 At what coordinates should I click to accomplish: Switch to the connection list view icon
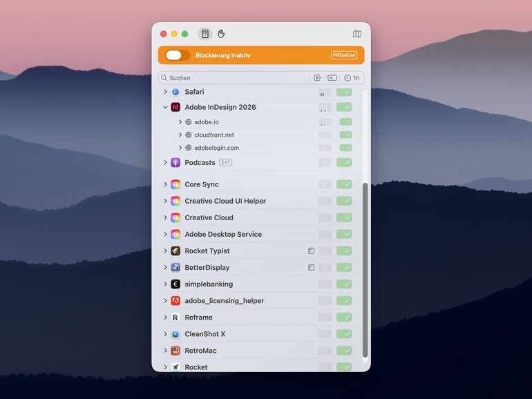(205, 34)
